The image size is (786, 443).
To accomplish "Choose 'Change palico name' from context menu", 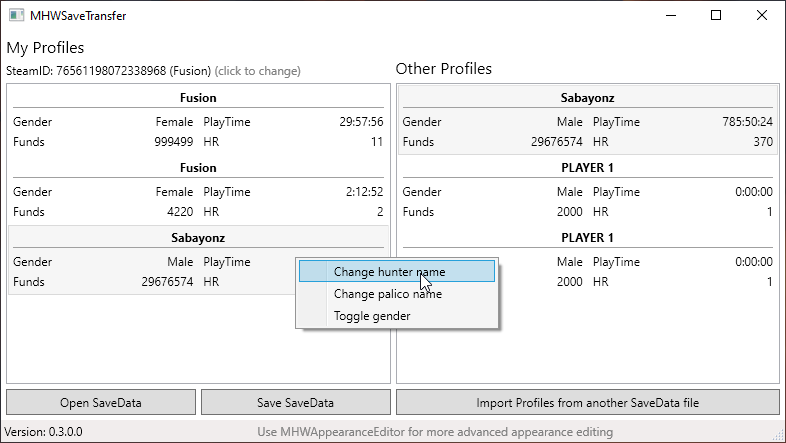I will click(x=397, y=294).
